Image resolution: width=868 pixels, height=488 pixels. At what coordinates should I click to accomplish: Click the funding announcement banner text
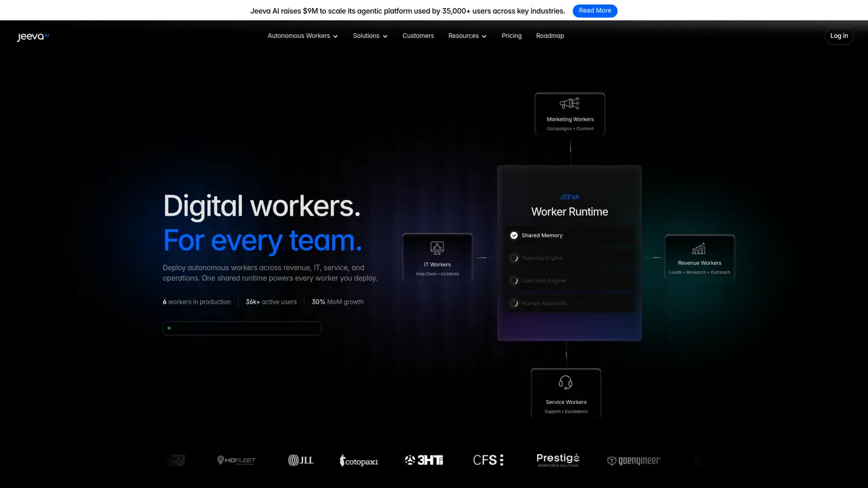408,11
